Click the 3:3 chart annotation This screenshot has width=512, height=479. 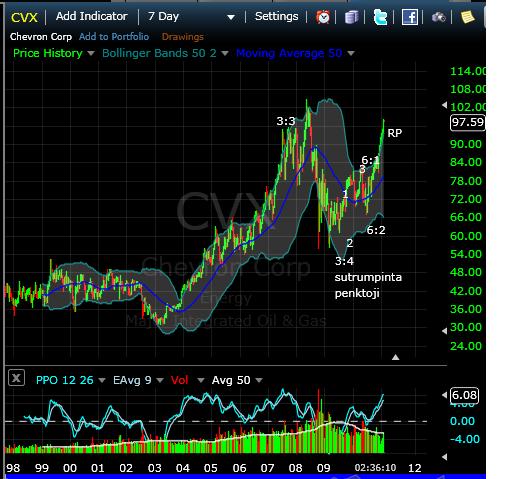coord(286,121)
